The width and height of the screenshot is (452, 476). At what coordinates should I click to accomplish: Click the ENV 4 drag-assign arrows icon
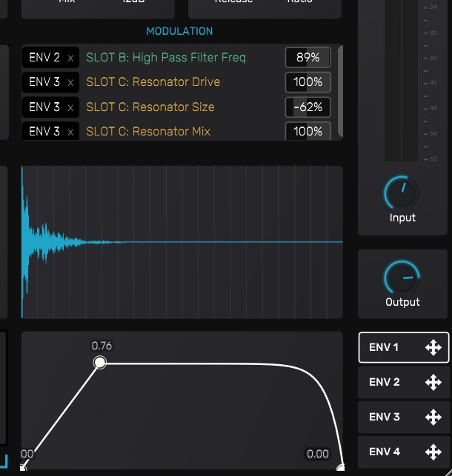(433, 452)
